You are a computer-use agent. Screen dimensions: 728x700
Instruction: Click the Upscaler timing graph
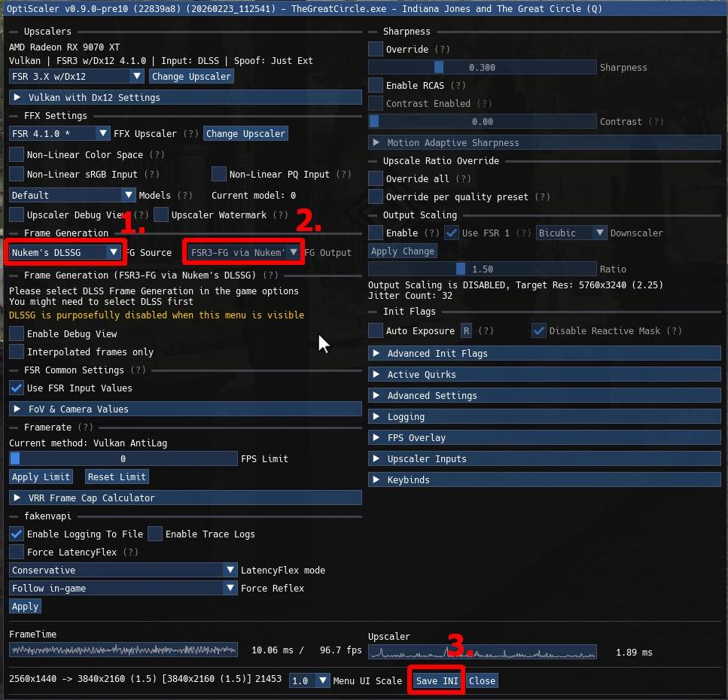[x=483, y=652]
